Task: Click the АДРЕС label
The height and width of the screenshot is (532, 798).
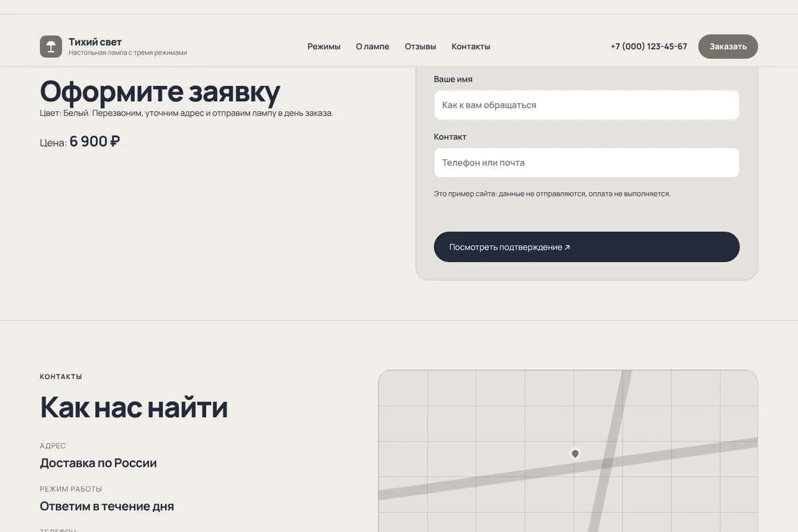Action: point(53,446)
